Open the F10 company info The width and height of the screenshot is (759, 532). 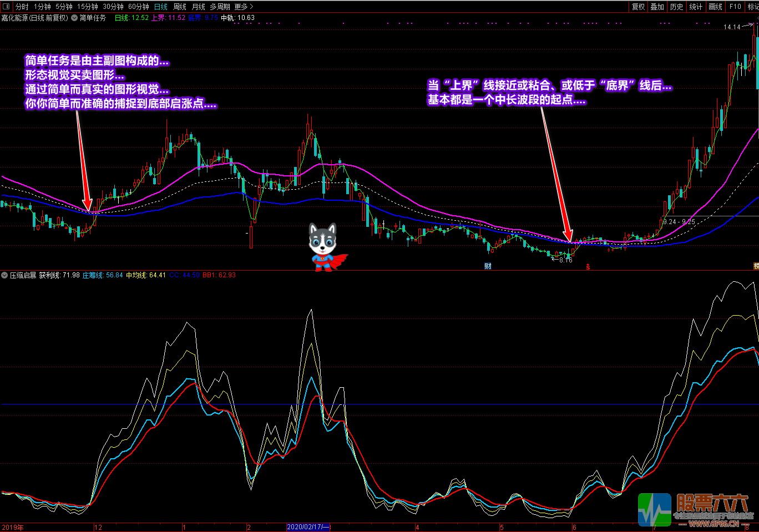735,7
